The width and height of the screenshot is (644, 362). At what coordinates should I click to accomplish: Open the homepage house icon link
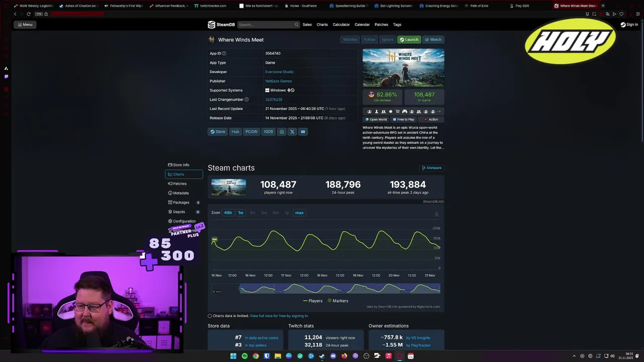(282, 132)
